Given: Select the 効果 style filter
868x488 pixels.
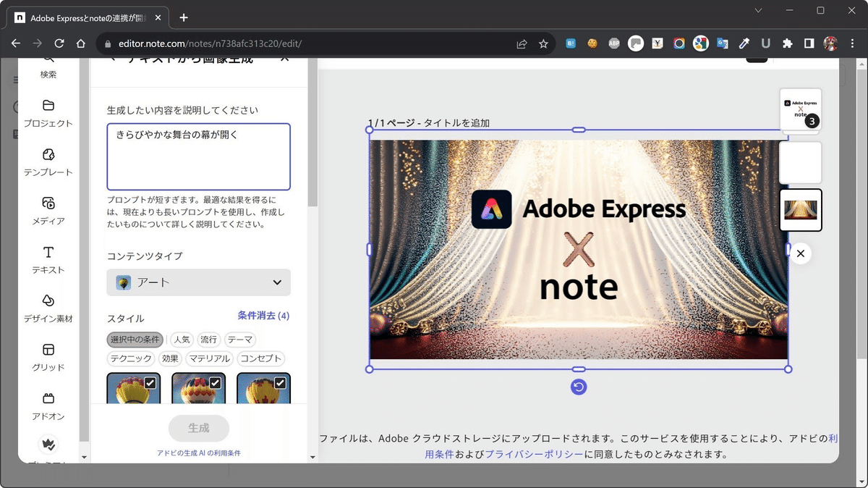Looking at the screenshot, I should pyautogui.click(x=170, y=358).
